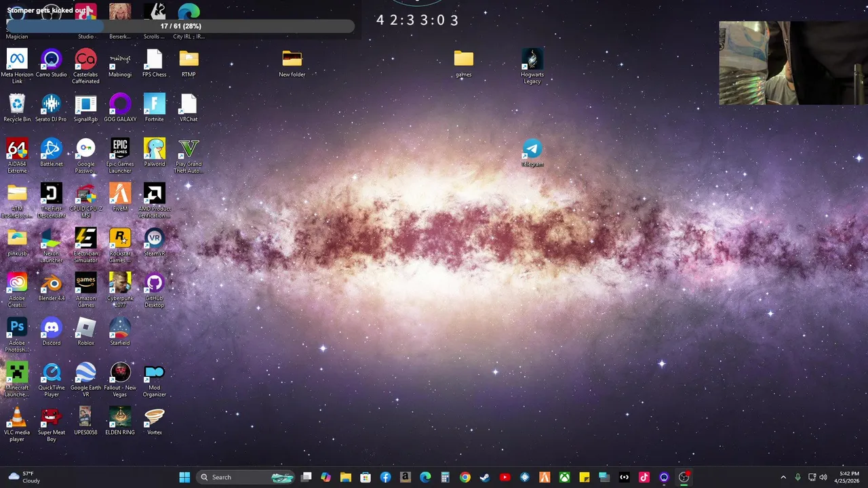The image size is (868, 488).
Task: Select the Telegram desktop icon
Action: pos(532,153)
